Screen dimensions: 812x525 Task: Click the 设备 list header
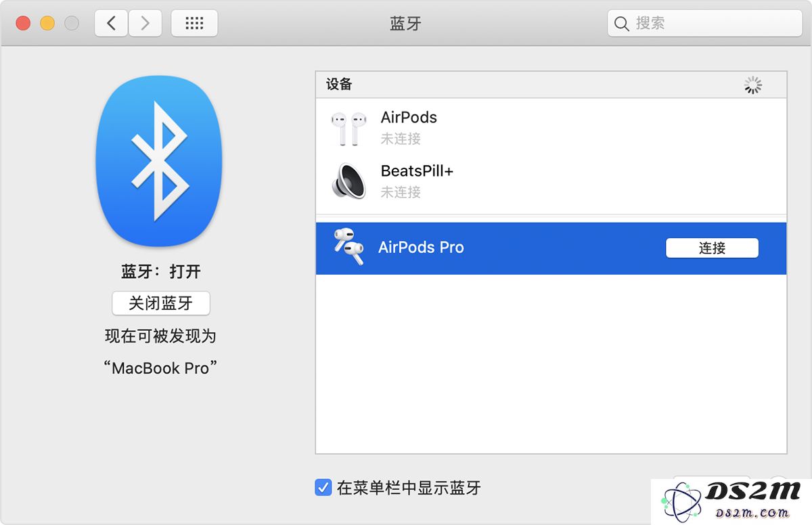551,85
